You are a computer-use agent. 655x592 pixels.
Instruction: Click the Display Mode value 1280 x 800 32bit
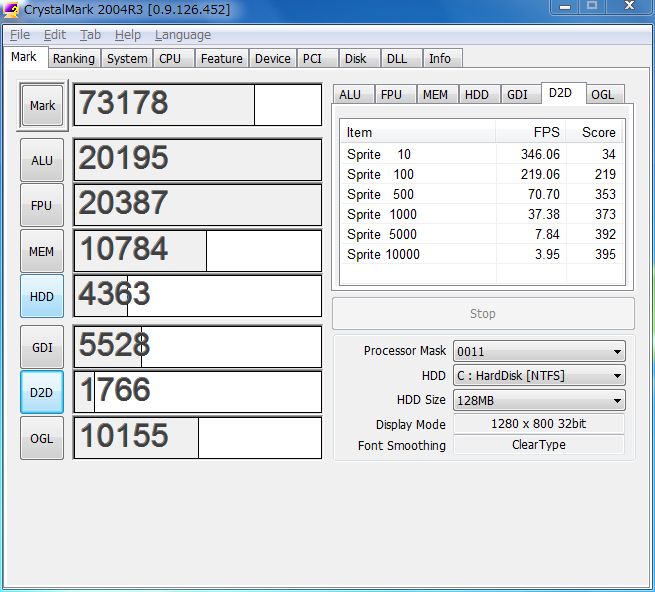(x=538, y=424)
